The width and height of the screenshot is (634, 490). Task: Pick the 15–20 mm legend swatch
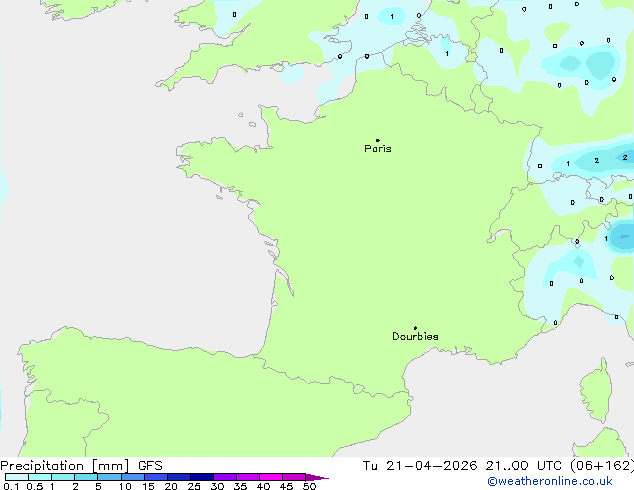point(156,477)
